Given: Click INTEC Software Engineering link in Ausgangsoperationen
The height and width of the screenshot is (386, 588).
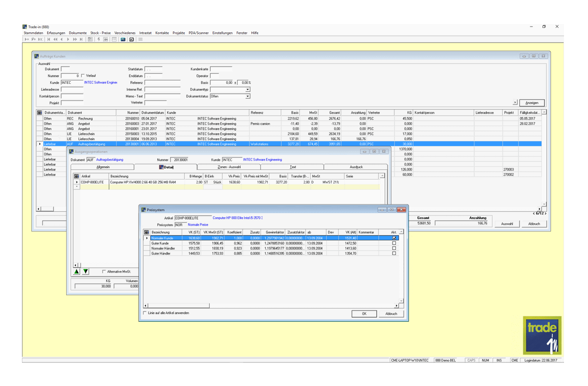Looking at the screenshot, I should [x=263, y=159].
